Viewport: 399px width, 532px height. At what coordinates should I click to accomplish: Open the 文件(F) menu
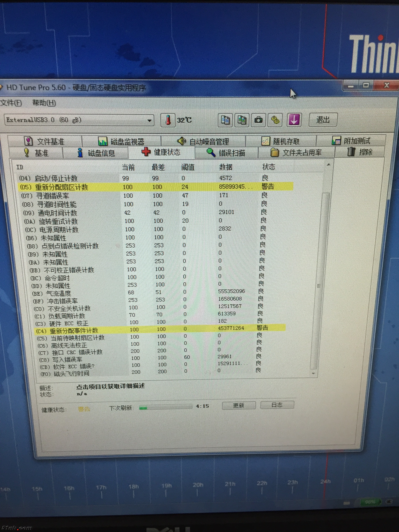click(x=11, y=103)
